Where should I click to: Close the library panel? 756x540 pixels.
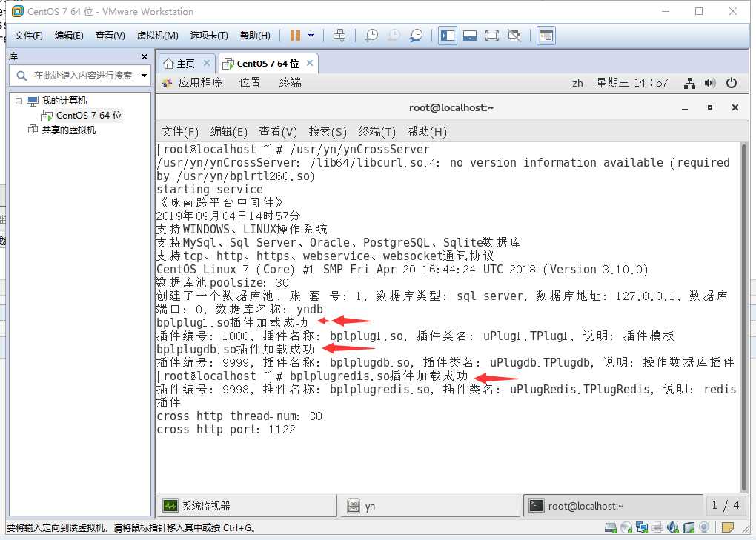click(145, 56)
